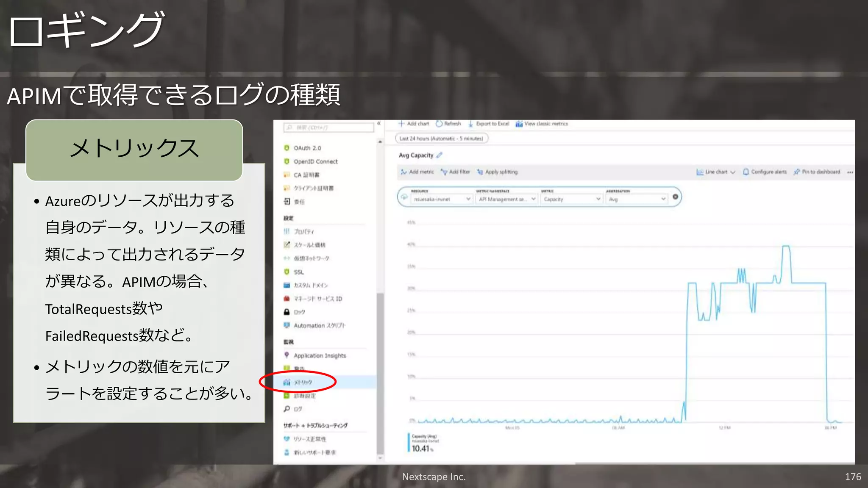Open the Application Insights bulb icon
868x488 pixels.
[287, 355]
